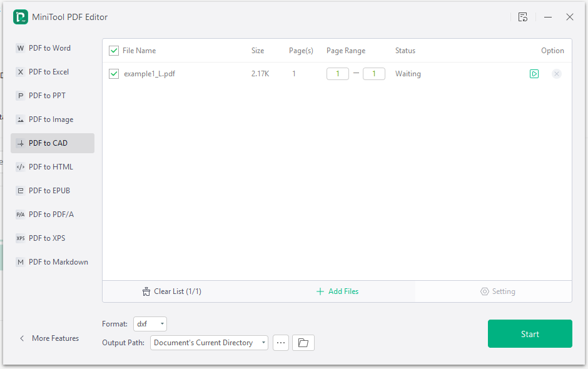Click the 2.17K size value

[x=260, y=74]
